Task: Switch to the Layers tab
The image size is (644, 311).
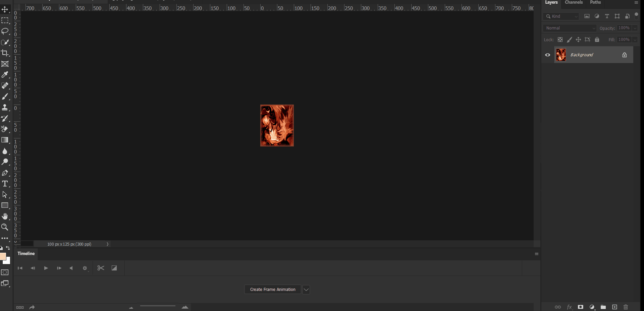Action: coord(551,2)
